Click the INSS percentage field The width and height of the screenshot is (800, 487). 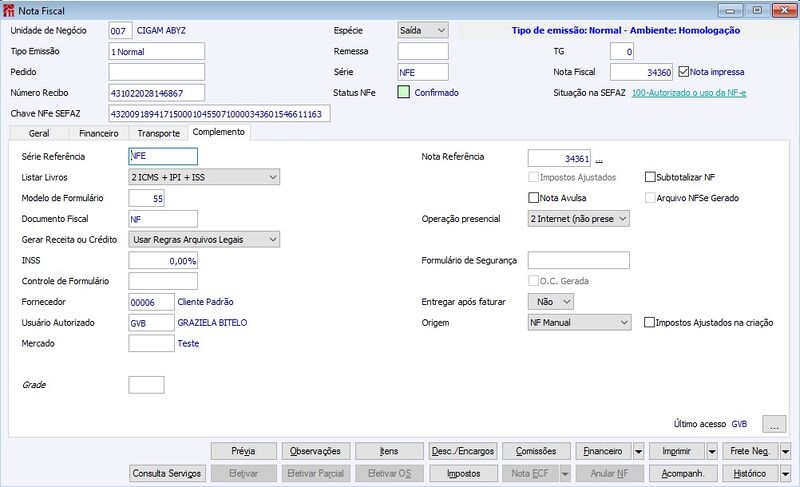163,260
